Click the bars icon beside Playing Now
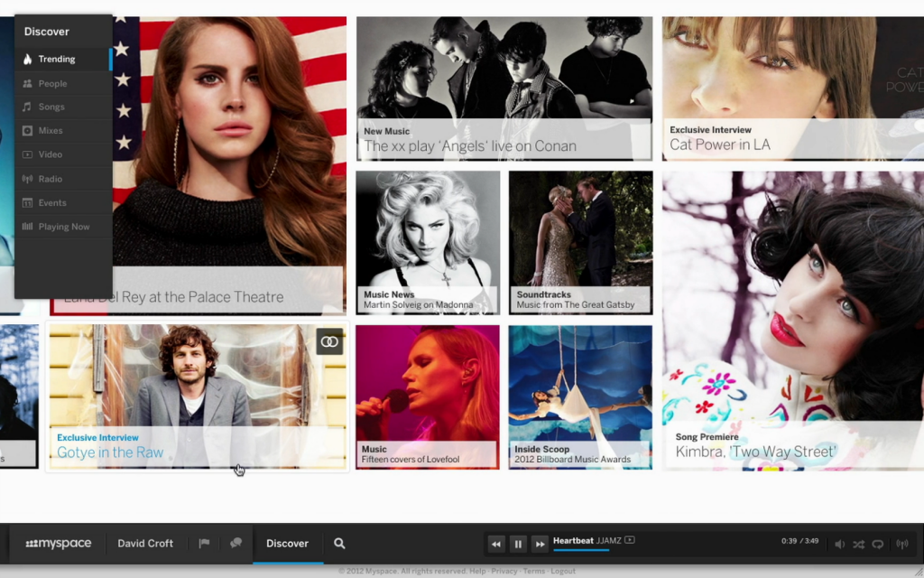This screenshot has width=924, height=578. click(27, 227)
